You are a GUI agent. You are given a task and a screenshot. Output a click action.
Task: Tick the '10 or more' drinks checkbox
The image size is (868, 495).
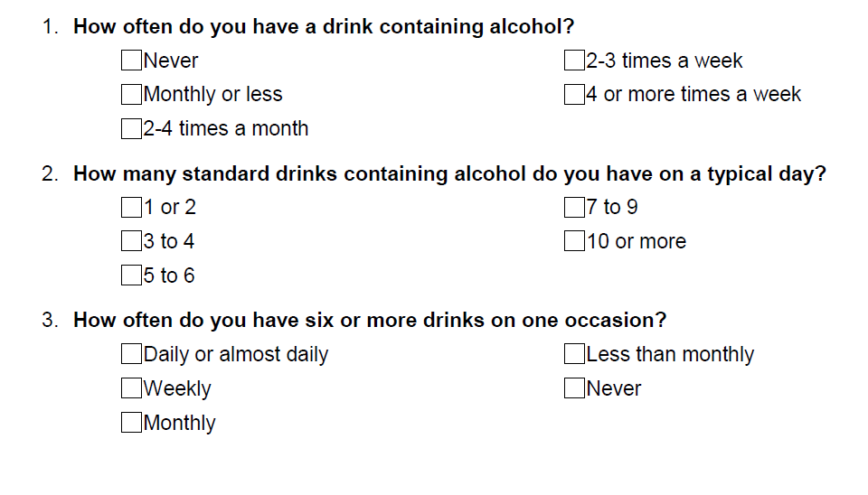click(x=575, y=241)
